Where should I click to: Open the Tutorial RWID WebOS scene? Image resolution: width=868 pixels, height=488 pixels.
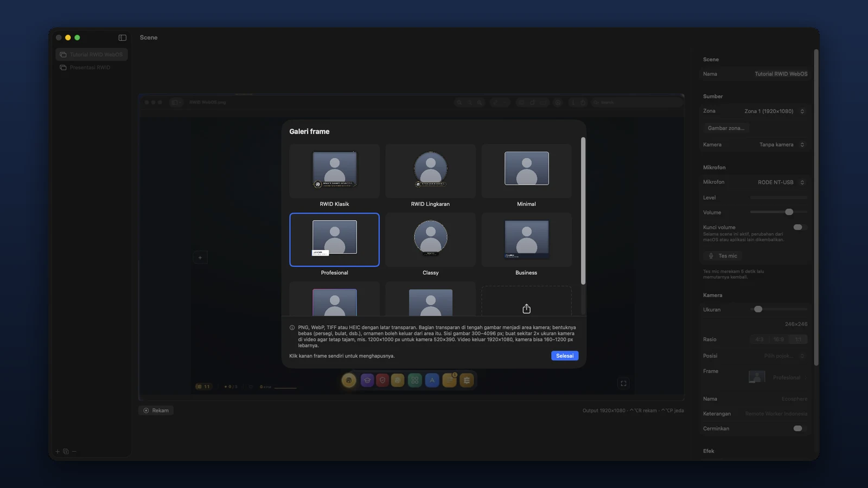click(91, 54)
